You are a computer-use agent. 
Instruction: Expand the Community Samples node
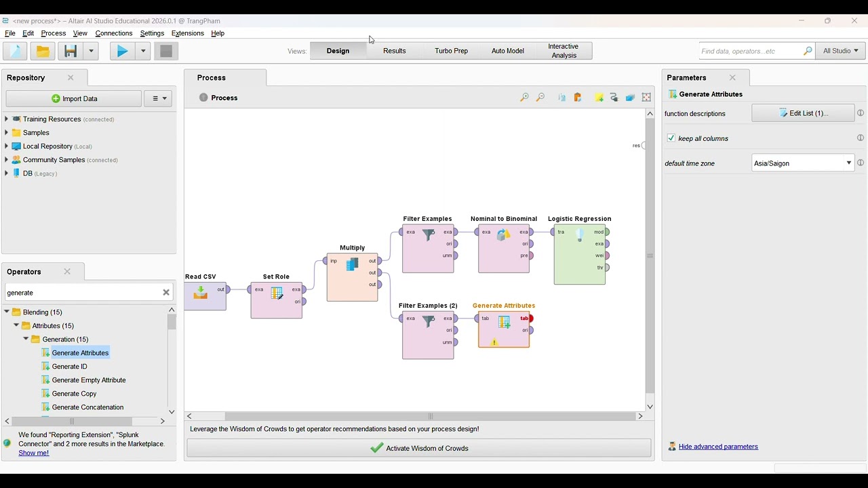7,160
